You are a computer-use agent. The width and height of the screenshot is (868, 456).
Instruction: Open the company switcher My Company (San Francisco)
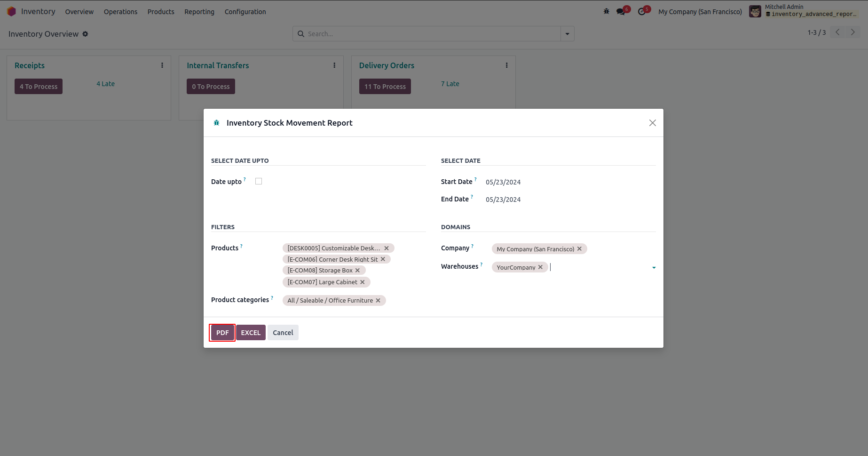point(700,12)
